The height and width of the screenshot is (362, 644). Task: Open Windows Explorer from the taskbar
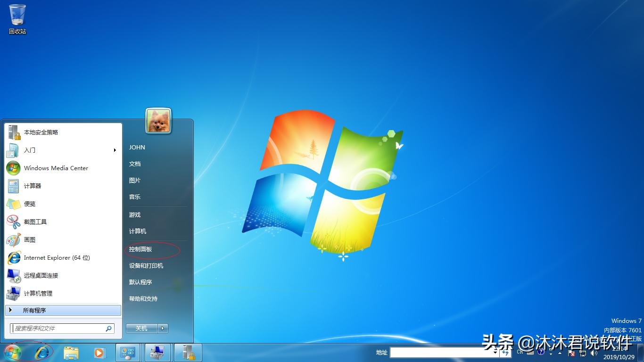[71, 352]
